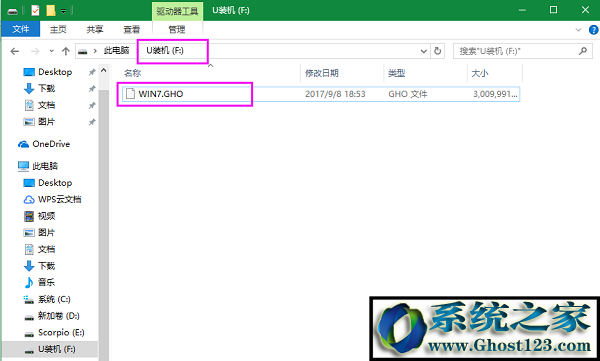The width and height of the screenshot is (600, 361).
Task: Open the quick access toolbar dropdown
Action: [x=64, y=11]
